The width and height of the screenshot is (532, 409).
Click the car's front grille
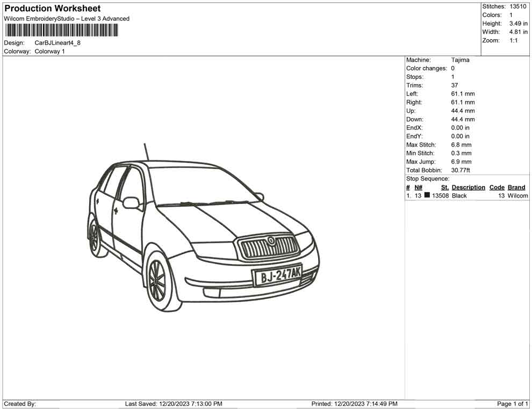click(269, 248)
